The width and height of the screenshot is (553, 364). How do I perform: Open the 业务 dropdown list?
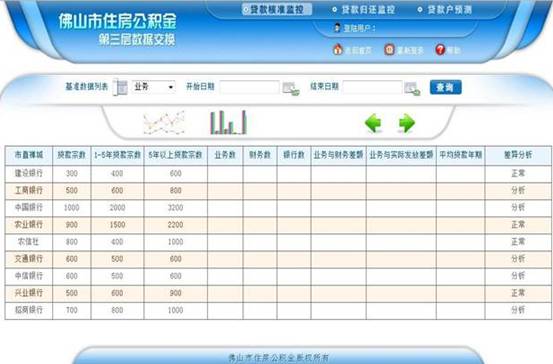153,87
